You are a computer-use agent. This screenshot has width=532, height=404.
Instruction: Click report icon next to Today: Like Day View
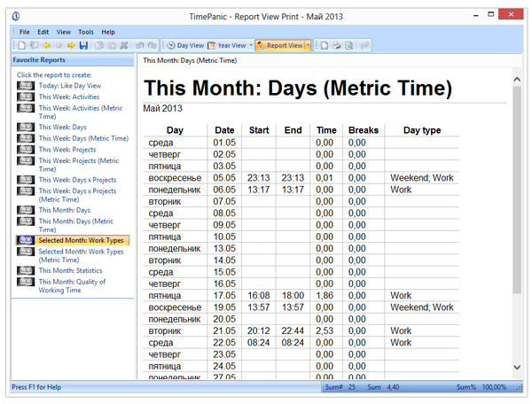26,86
